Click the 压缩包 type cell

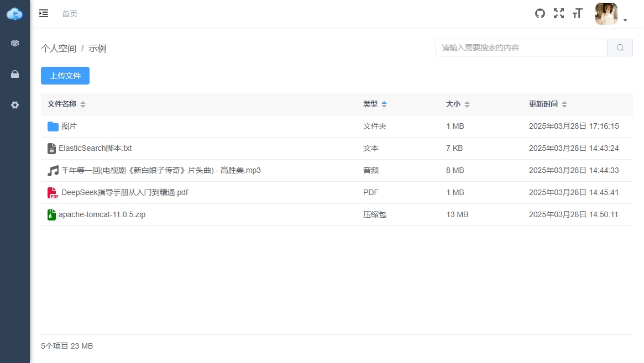[x=375, y=215]
